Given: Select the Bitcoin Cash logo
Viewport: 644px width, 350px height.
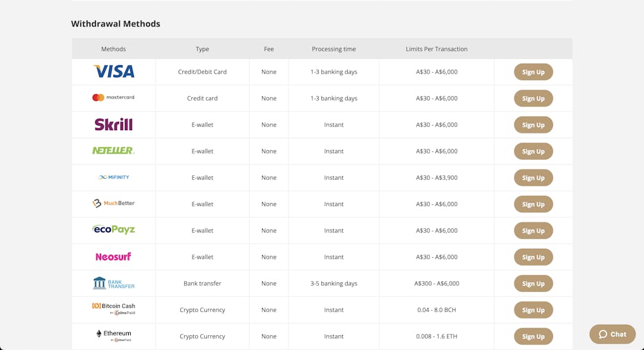Looking at the screenshot, I should point(113,309).
